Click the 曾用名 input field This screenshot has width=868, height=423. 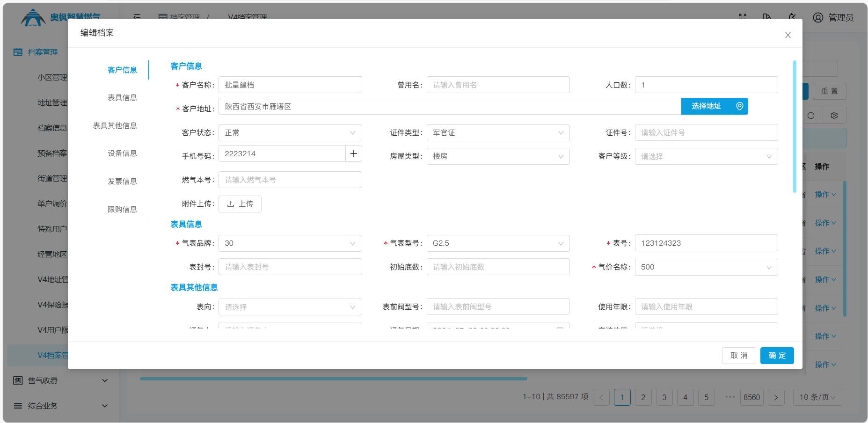(498, 85)
